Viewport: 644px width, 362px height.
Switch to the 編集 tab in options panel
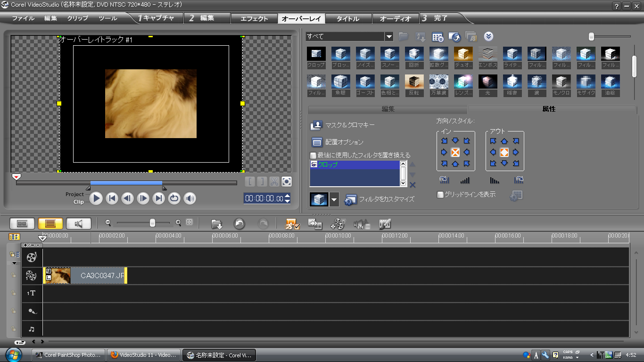(388, 109)
